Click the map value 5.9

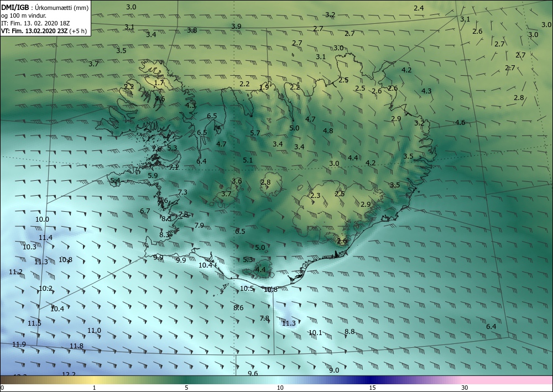(x=153, y=175)
